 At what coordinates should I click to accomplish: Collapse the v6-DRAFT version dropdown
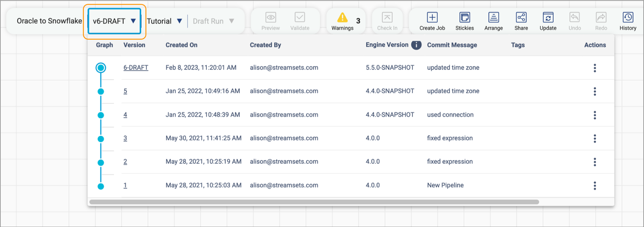click(114, 21)
